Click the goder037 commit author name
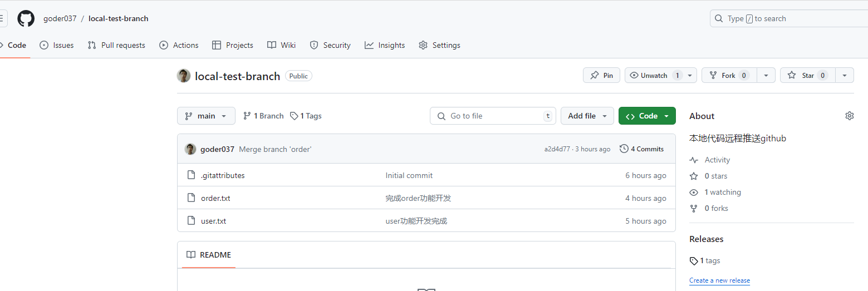 pos(217,149)
